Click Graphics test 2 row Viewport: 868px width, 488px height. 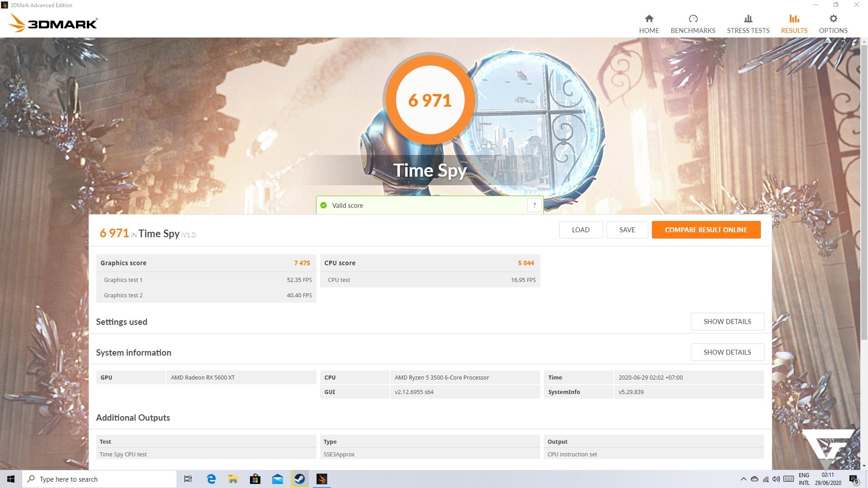(x=206, y=295)
